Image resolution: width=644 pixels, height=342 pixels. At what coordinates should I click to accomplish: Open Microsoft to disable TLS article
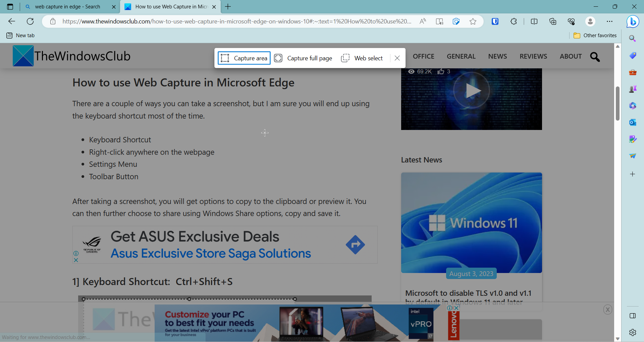tap(468, 297)
